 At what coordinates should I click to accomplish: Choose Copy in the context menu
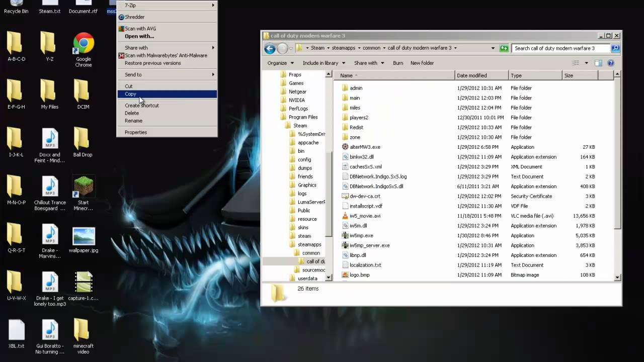point(167,94)
